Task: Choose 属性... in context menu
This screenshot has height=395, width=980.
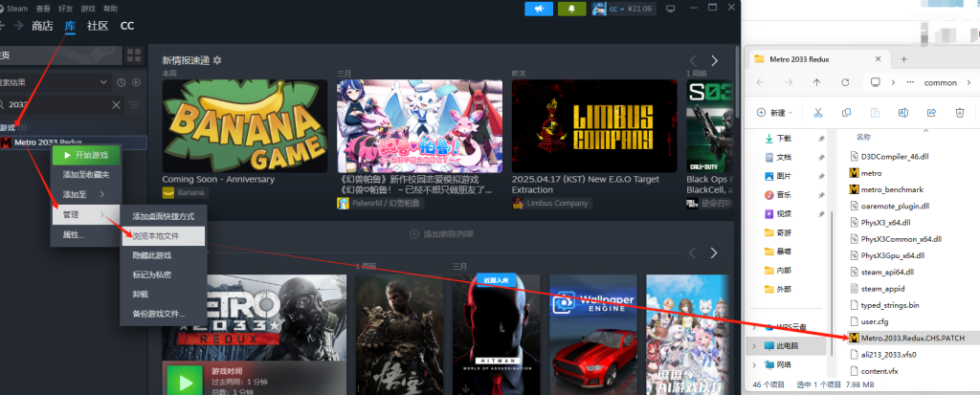Action: pyautogui.click(x=85, y=235)
